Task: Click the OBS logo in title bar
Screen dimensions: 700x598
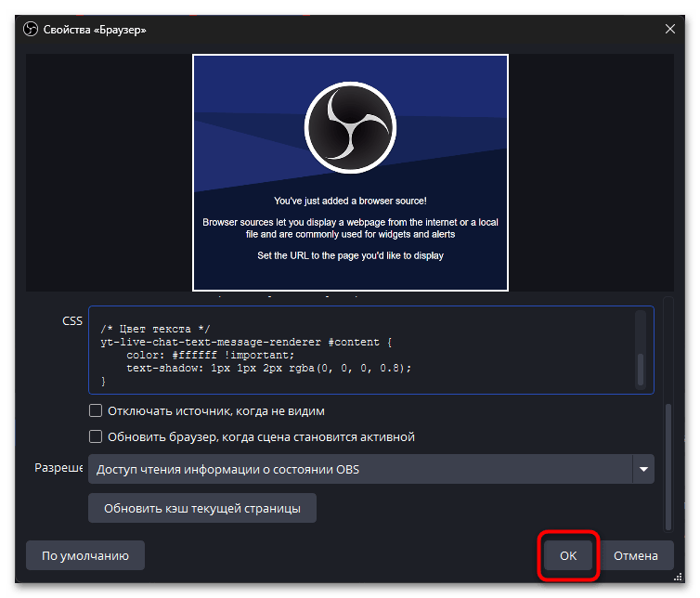Action: tap(28, 30)
